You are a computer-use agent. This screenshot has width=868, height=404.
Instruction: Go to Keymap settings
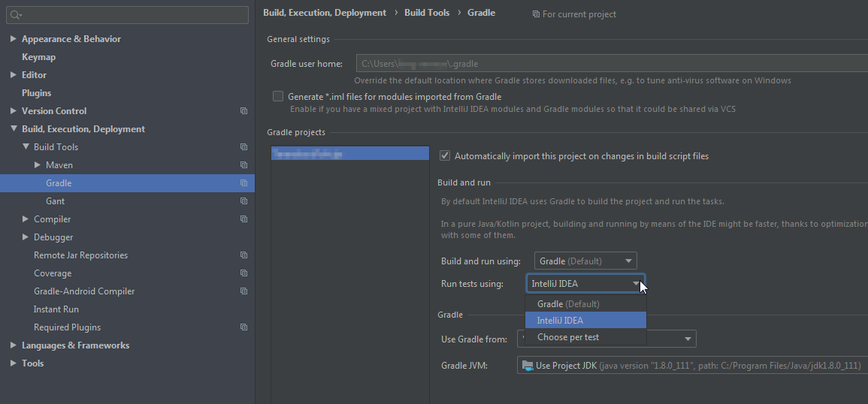(39, 57)
